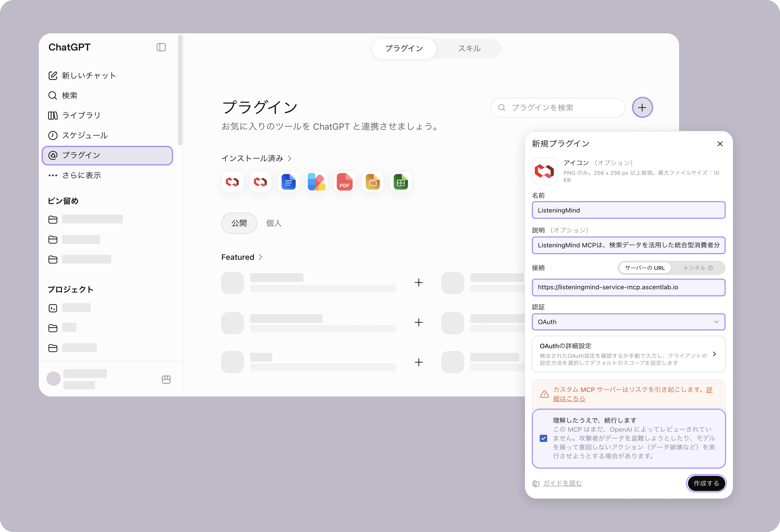Select the 公開 filter tab
Viewport: 780px width, 532px height.
[239, 223]
